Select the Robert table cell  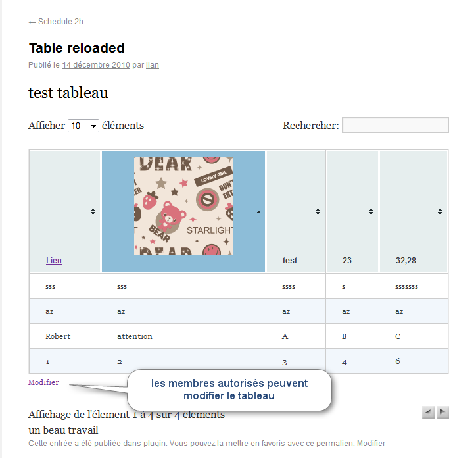pos(65,336)
